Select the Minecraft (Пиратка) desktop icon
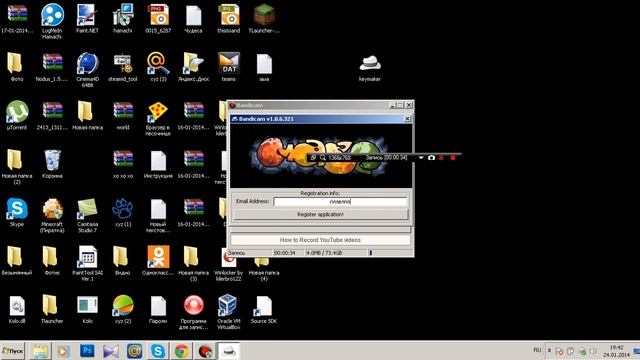This screenshot has width=640, height=360. tap(52, 215)
